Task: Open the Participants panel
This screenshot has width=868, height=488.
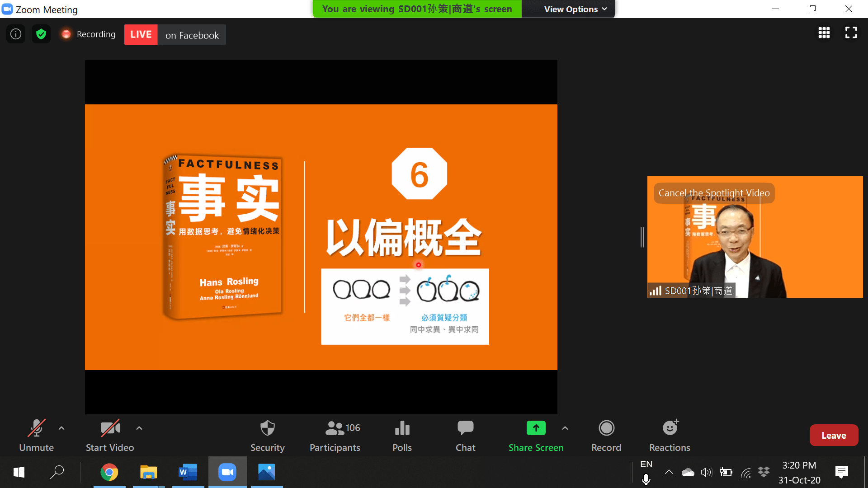Action: [335, 436]
